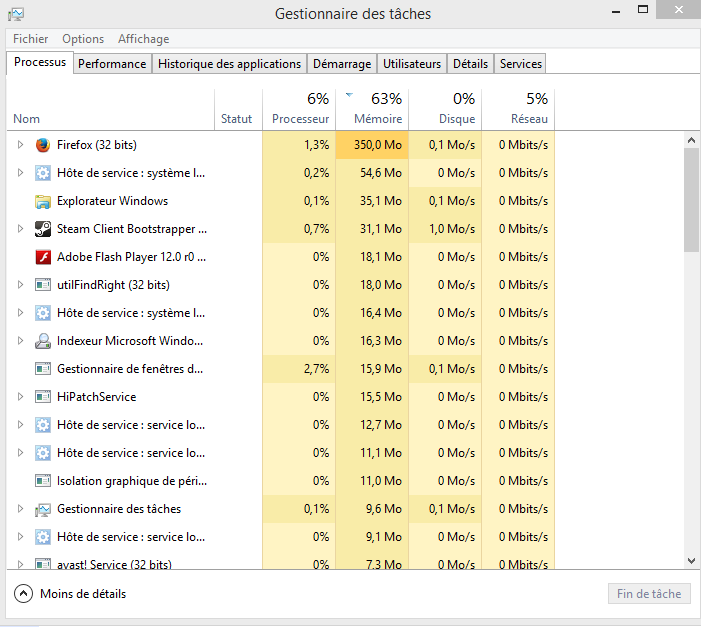Image resolution: width=701 pixels, height=627 pixels.
Task: Switch to the Utilisateurs tab
Action: pyautogui.click(x=412, y=64)
